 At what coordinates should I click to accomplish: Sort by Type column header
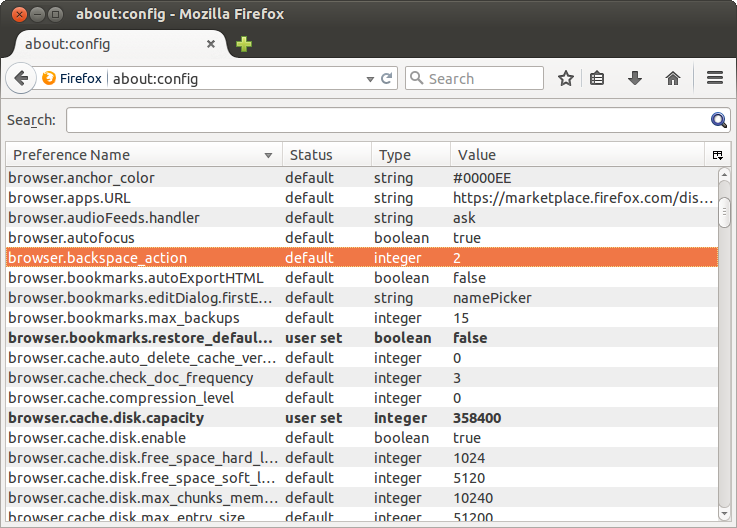click(411, 155)
